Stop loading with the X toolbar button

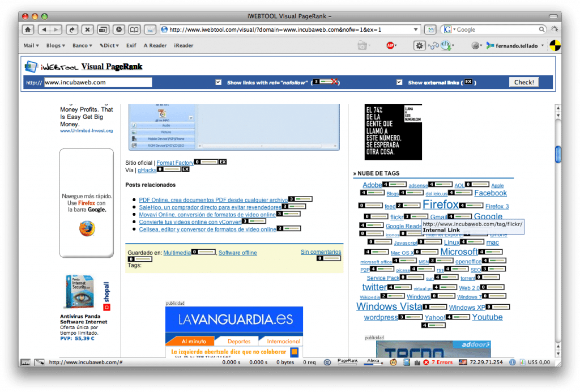click(x=87, y=29)
